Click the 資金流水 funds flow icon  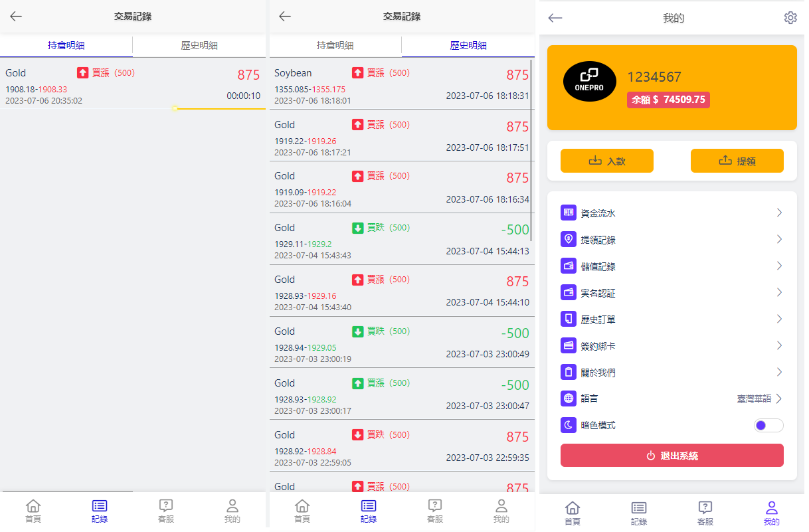pos(568,213)
